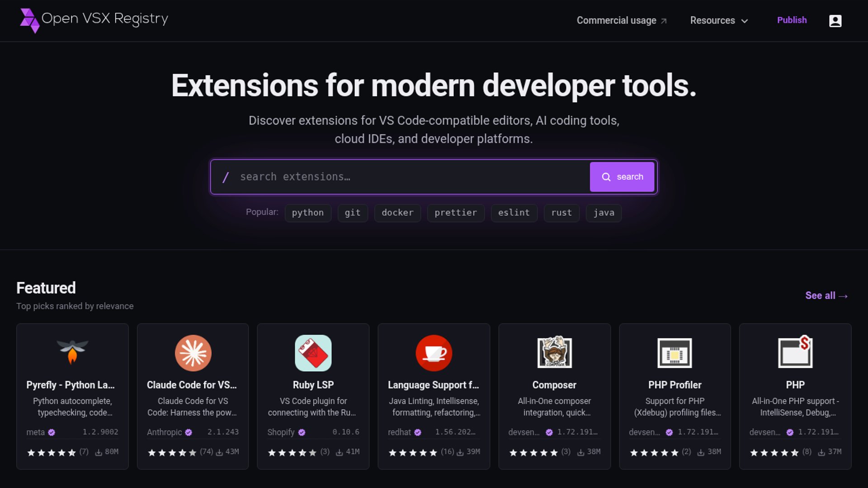Viewport: 868px width, 488px height.
Task: Click the Pyrefly firefly extension icon
Action: click(x=72, y=352)
